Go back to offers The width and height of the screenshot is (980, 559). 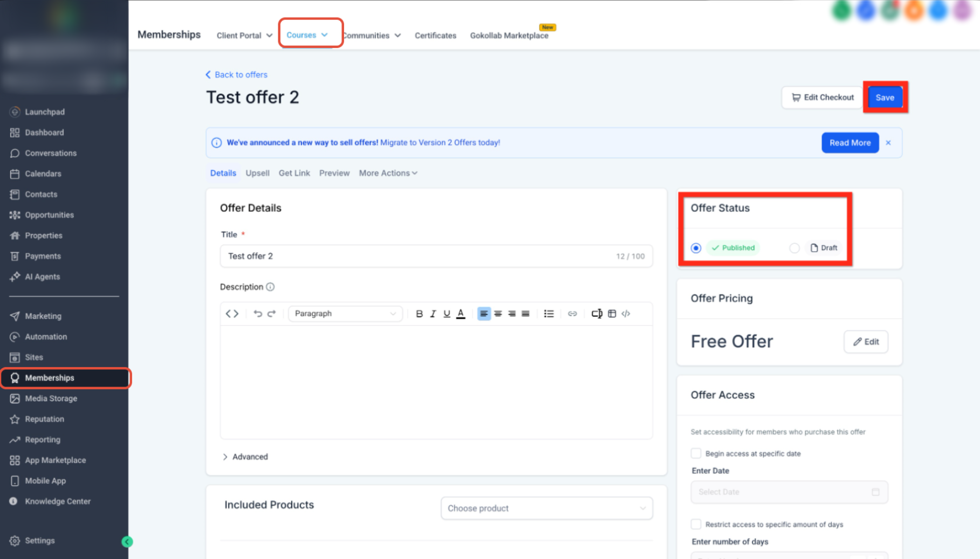[236, 75]
